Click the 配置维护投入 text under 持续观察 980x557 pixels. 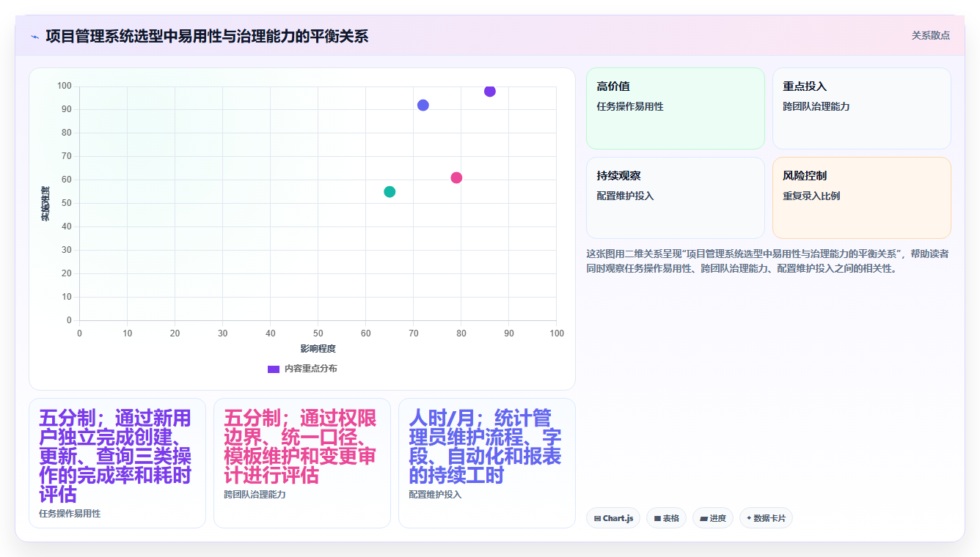625,196
